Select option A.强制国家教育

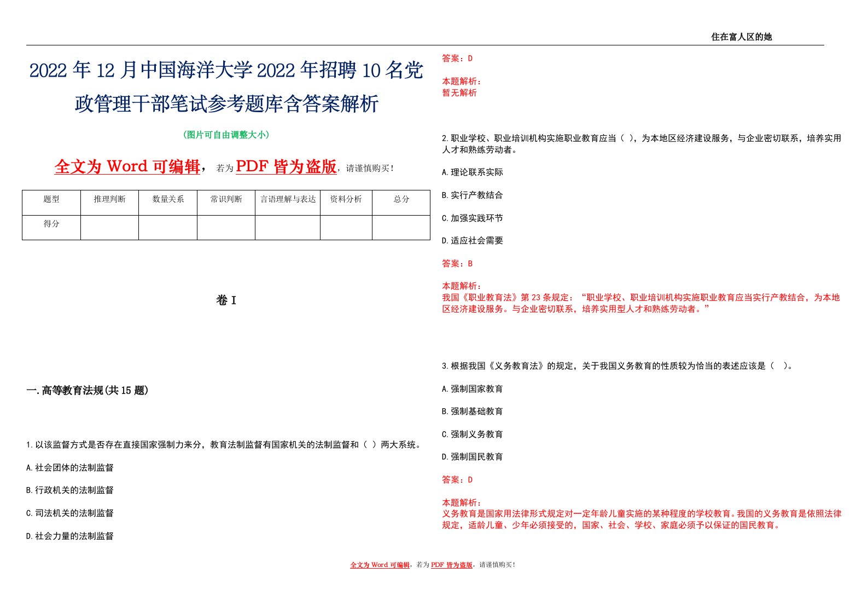pyautogui.click(x=473, y=389)
